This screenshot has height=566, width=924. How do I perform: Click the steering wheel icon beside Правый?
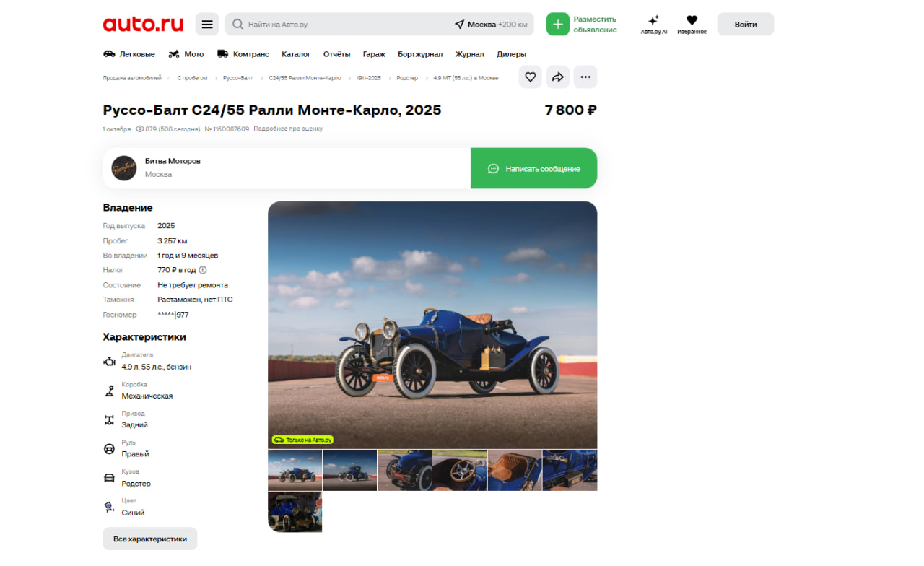(x=109, y=449)
